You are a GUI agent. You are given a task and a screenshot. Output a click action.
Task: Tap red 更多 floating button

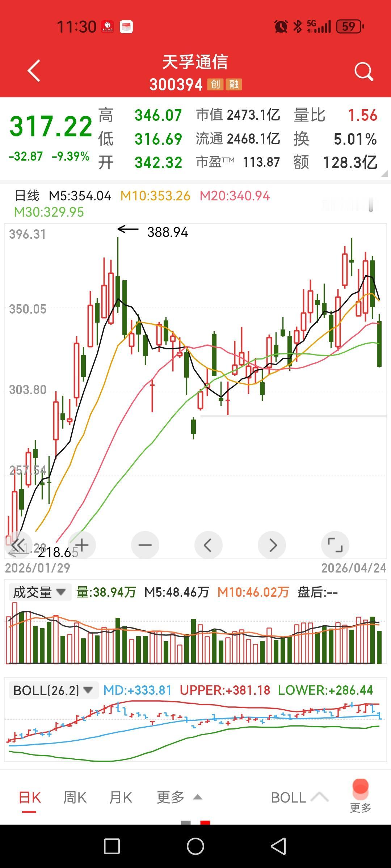click(x=361, y=796)
